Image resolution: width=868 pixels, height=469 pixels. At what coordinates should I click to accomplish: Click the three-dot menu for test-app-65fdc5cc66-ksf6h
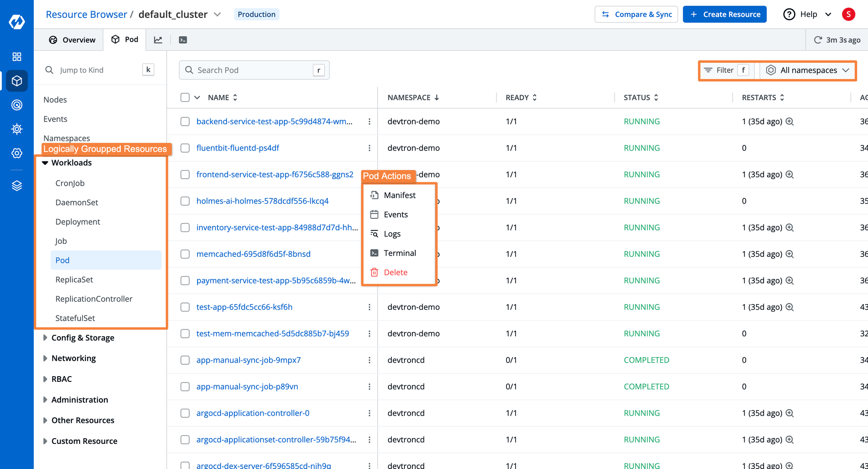pos(370,307)
